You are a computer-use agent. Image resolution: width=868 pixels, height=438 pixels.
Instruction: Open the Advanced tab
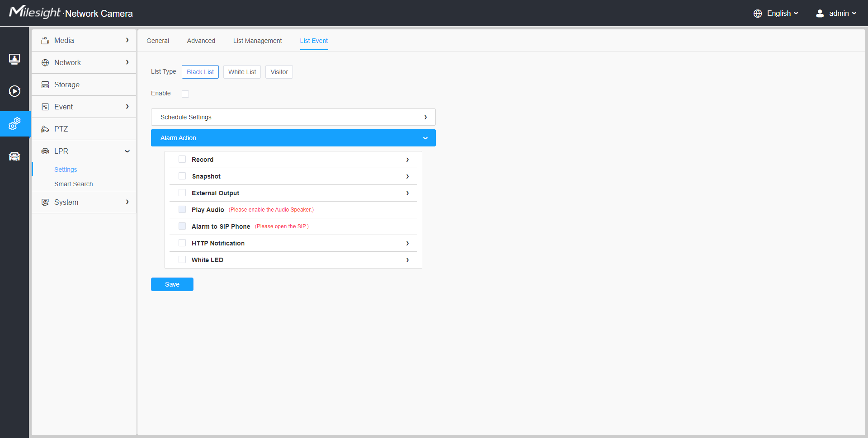pos(201,41)
